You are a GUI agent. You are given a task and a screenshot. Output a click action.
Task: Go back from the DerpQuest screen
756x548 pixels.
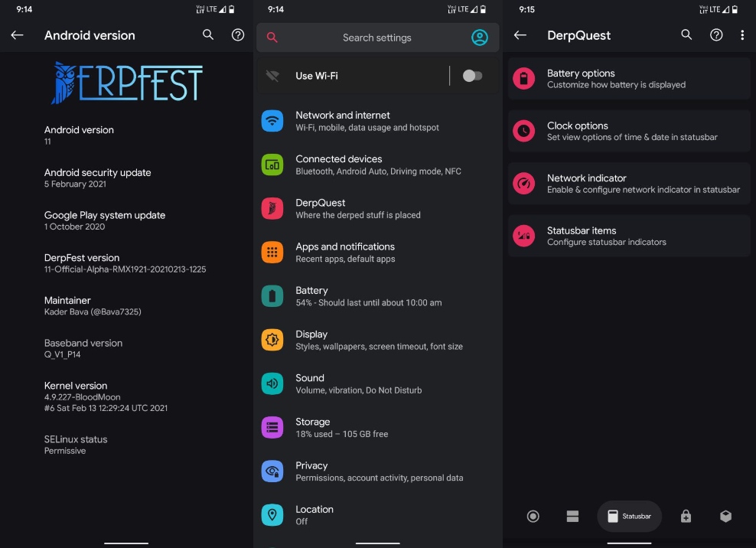point(520,34)
